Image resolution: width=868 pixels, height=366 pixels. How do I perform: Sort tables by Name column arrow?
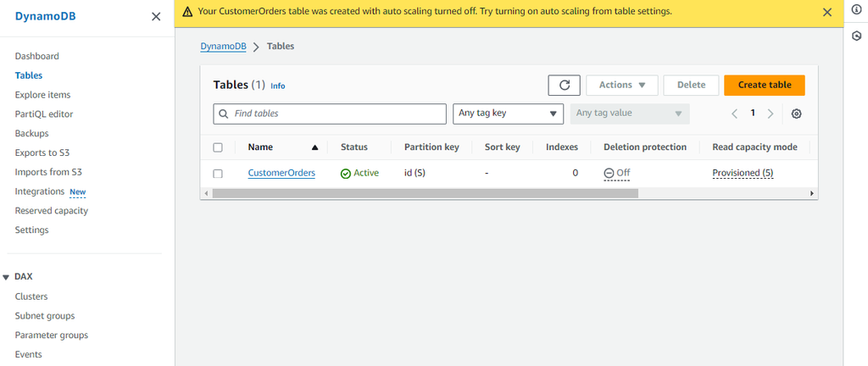314,147
